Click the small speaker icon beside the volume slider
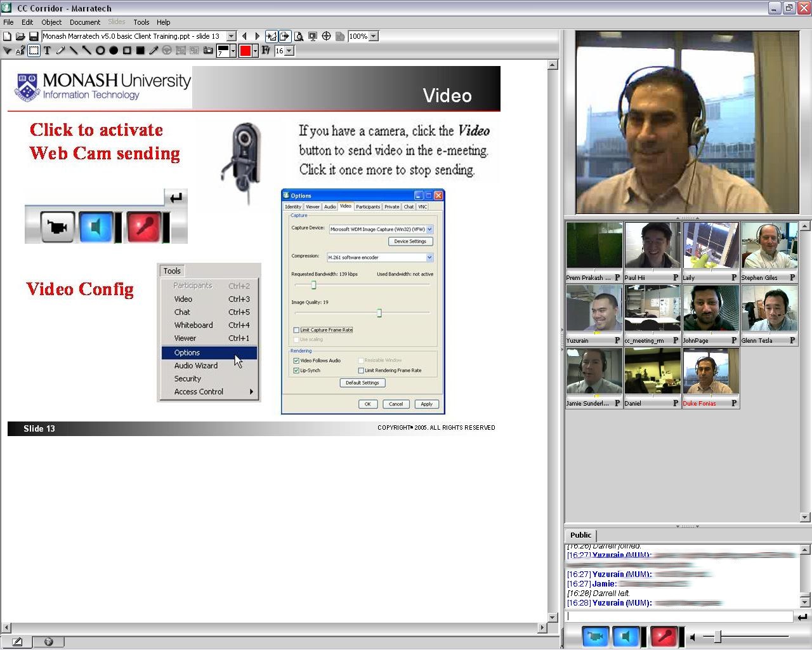The height and width of the screenshot is (650, 812). coord(693,637)
